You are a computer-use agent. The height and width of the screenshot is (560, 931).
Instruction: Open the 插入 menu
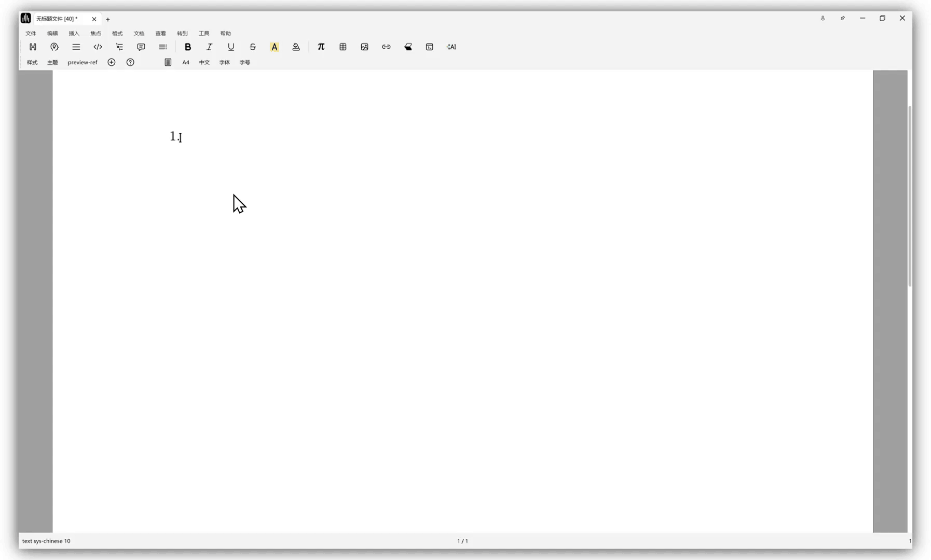pos(74,33)
